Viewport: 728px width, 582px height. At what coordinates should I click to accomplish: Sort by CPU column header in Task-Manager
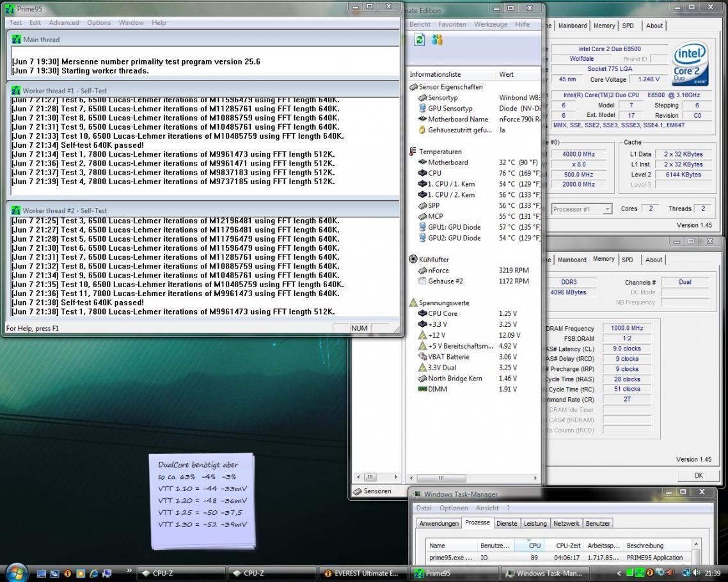(529, 546)
